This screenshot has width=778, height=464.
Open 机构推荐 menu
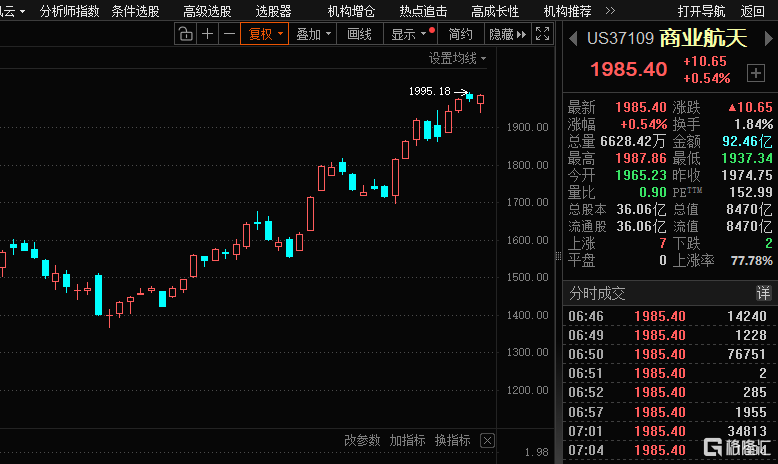pos(568,11)
